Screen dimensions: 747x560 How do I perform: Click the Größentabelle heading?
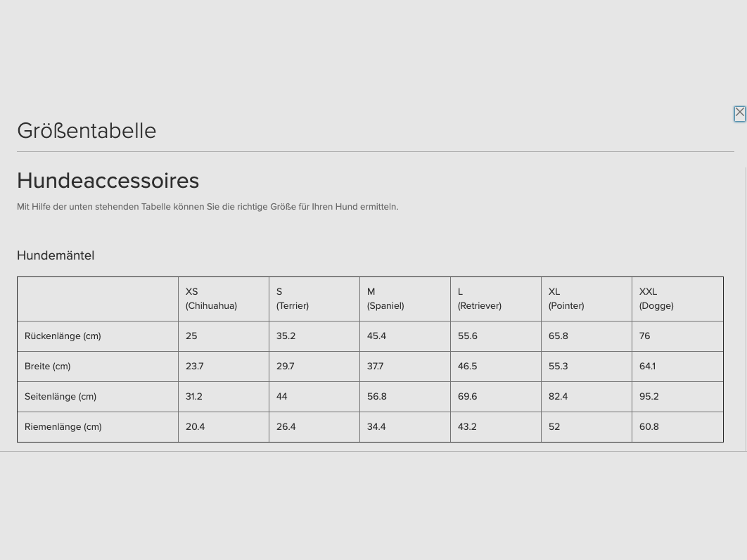87,131
